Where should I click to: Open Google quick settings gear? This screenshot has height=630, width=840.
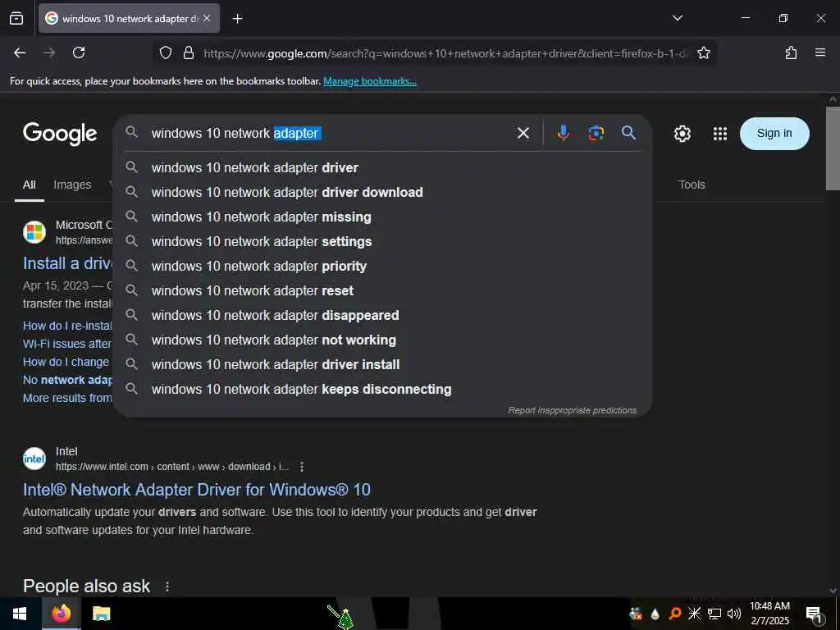(x=682, y=134)
